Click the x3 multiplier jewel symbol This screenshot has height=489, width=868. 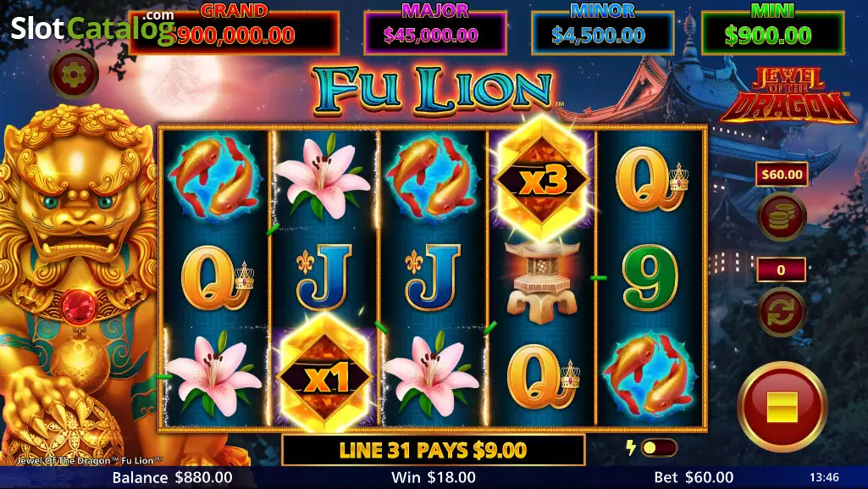click(x=541, y=178)
